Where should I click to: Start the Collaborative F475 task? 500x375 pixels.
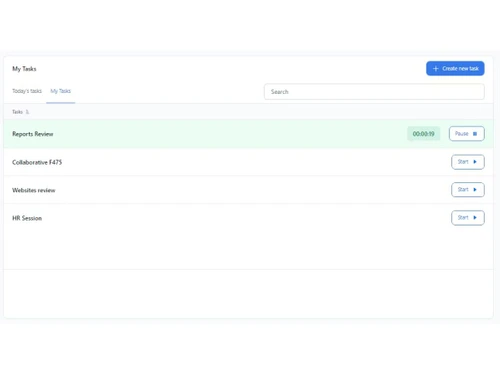coord(468,162)
